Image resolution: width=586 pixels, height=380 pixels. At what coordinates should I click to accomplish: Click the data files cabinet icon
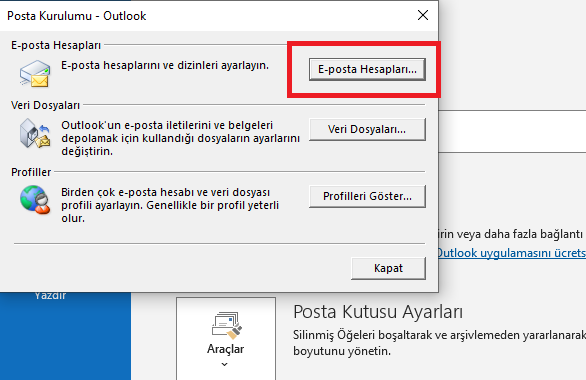pyautogui.click(x=35, y=133)
